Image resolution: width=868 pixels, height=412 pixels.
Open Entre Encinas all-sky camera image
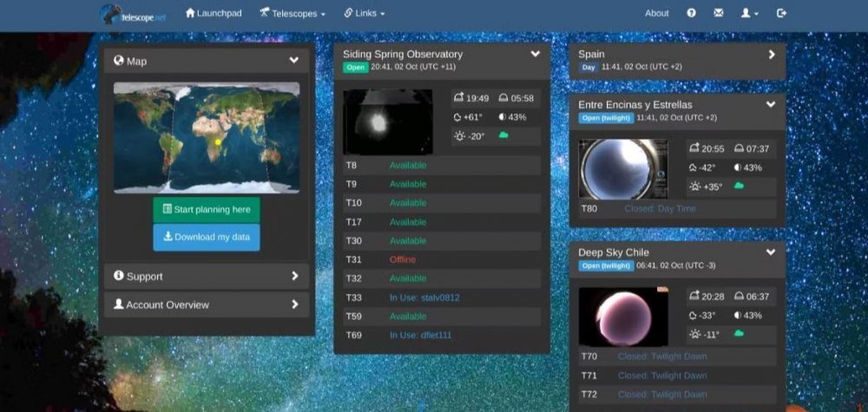[623, 169]
